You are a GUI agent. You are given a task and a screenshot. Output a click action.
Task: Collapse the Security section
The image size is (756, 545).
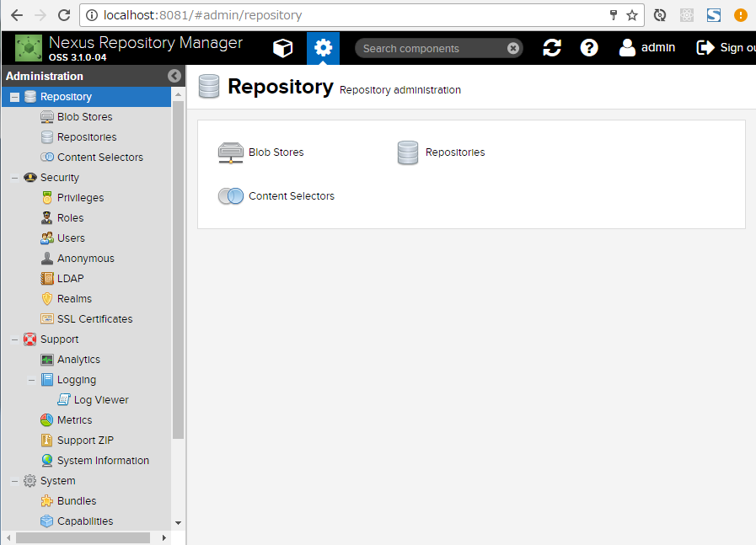coord(14,177)
